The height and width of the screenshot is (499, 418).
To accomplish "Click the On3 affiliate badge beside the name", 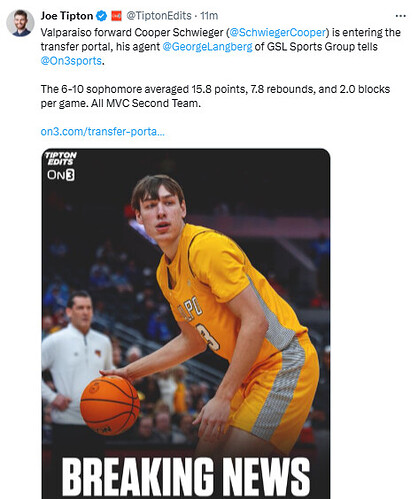I will (116, 16).
